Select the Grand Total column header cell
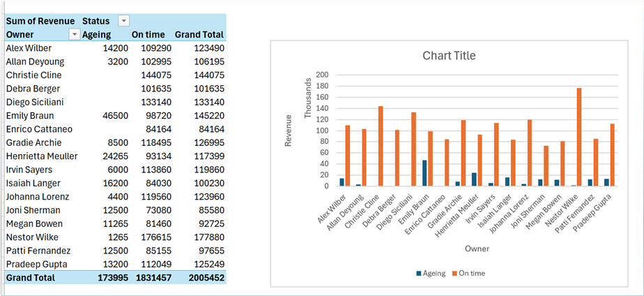 point(199,34)
